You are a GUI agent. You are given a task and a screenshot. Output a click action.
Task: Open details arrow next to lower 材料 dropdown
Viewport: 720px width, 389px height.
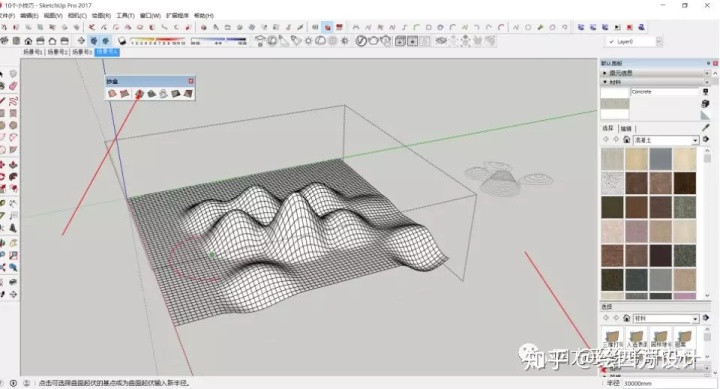click(x=706, y=317)
